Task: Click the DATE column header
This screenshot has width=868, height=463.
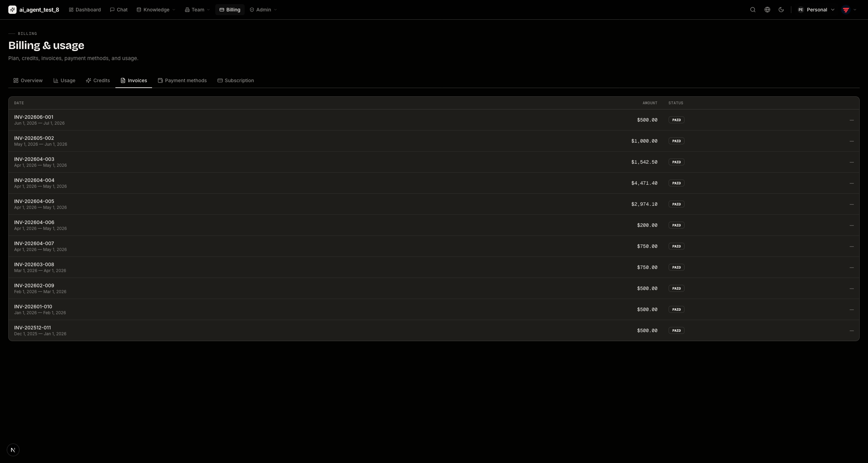Action: (19, 103)
